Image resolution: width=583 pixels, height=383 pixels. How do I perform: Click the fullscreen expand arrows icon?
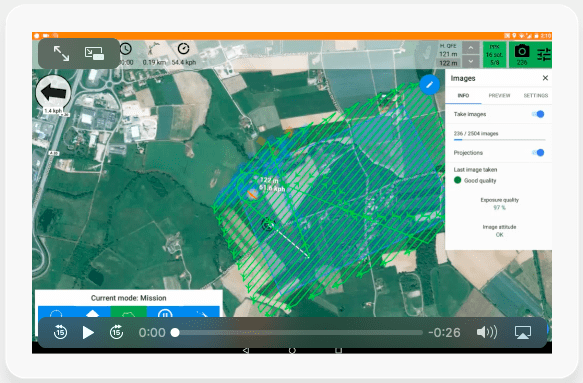(x=61, y=53)
